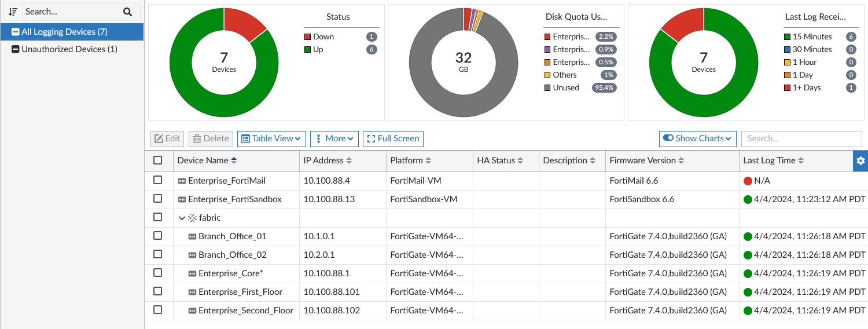Image resolution: width=868 pixels, height=329 pixels.
Task: Collapse the fabric group chevron
Action: 182,218
